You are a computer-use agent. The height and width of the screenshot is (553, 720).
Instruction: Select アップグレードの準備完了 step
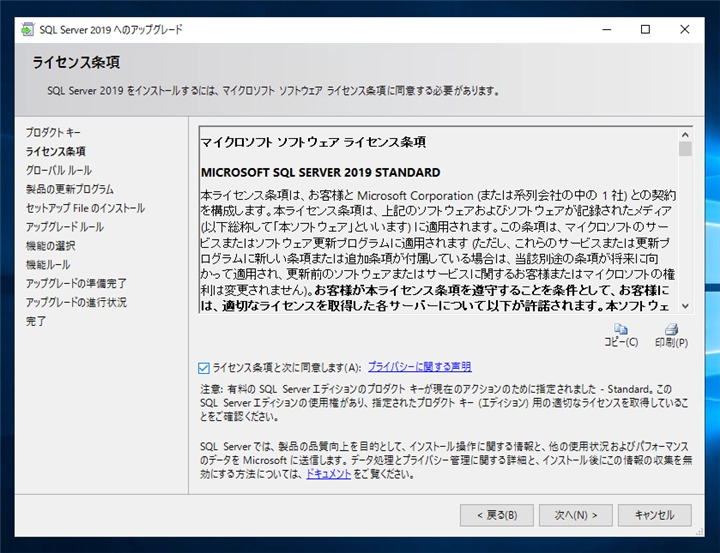[x=76, y=283]
